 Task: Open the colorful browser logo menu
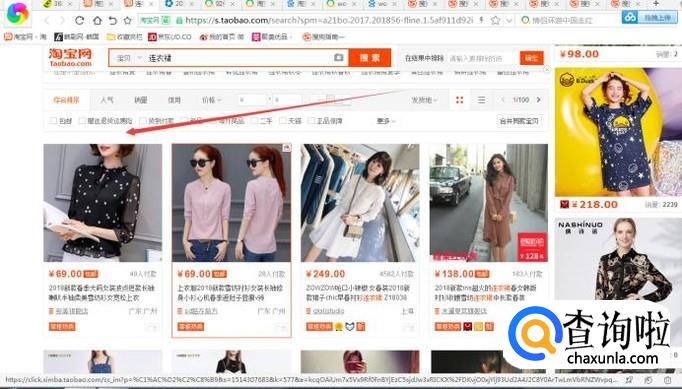click(17, 13)
